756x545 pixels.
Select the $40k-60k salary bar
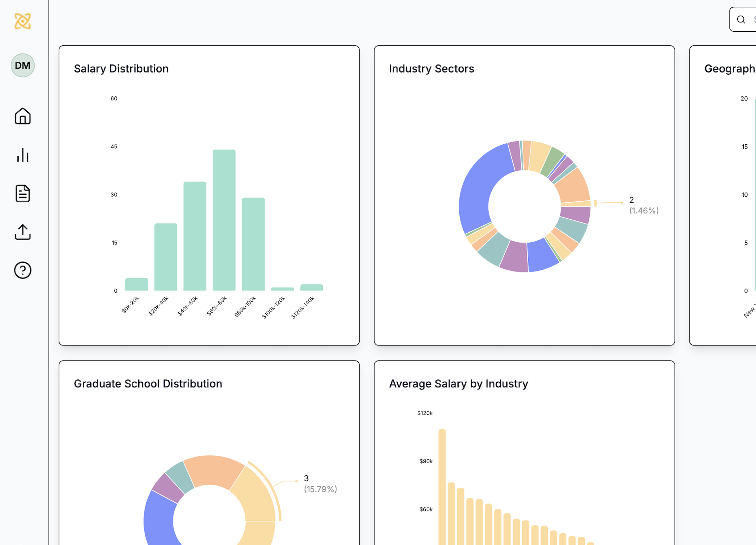(195, 236)
